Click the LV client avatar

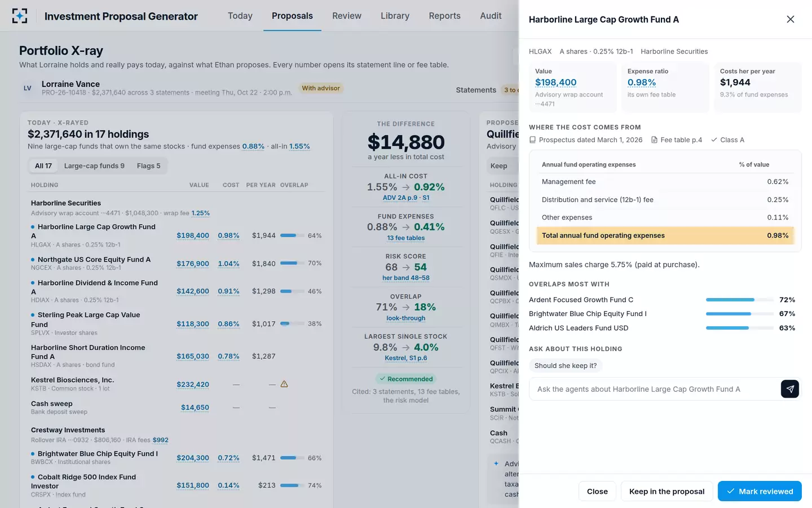27,88
